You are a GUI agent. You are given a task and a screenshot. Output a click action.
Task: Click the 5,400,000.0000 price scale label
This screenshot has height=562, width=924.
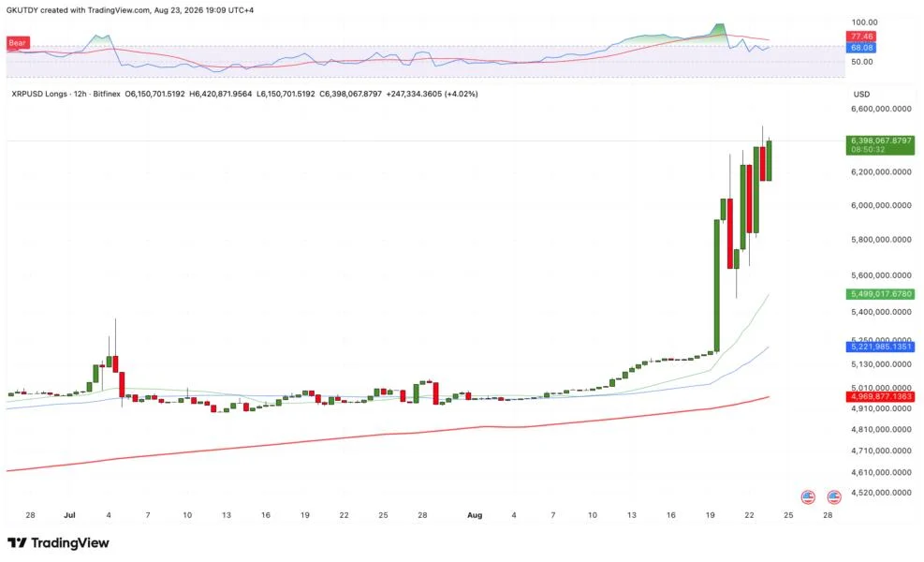pyautogui.click(x=881, y=312)
